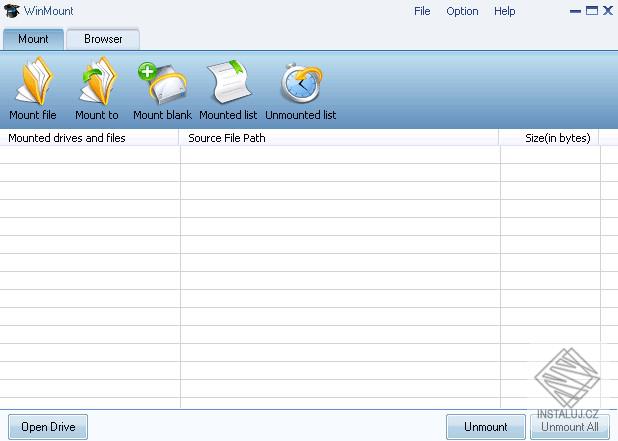Open the File menu
618x441 pixels.
click(x=422, y=11)
